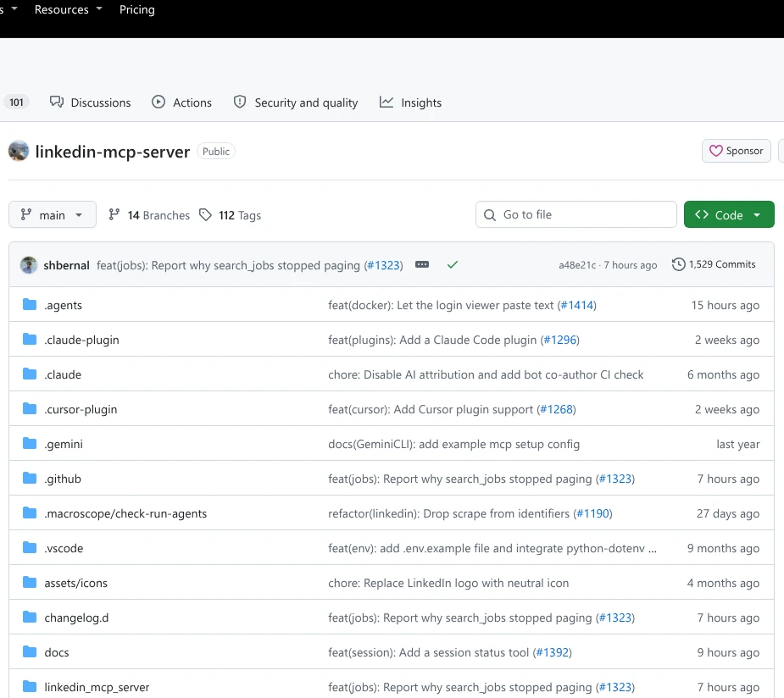View the 112 Tags
This screenshot has width=784, height=698.
click(230, 215)
